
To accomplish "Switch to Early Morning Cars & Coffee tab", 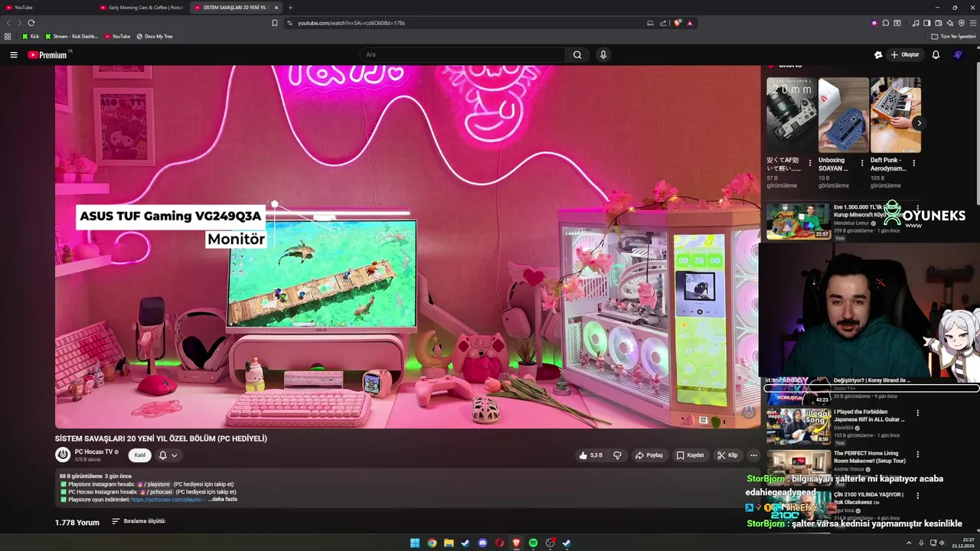I will [x=141, y=8].
